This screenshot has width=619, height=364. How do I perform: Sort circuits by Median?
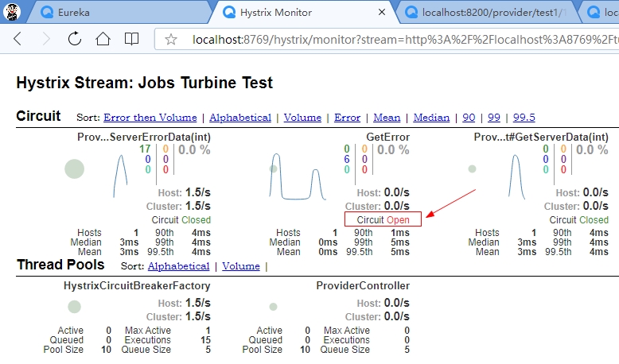(431, 118)
